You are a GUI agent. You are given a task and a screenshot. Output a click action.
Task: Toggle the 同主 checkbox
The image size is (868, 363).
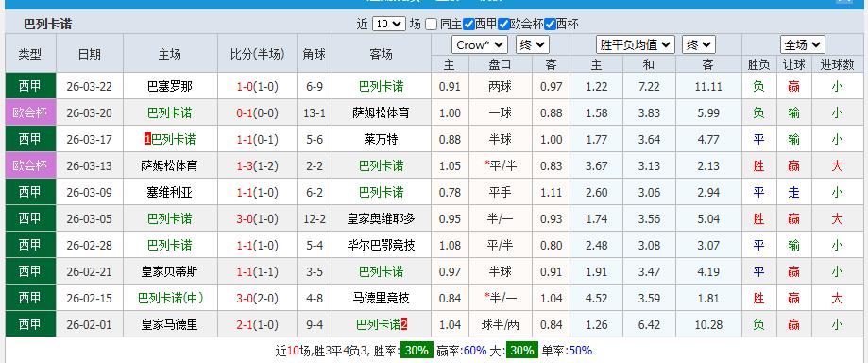click(x=432, y=25)
